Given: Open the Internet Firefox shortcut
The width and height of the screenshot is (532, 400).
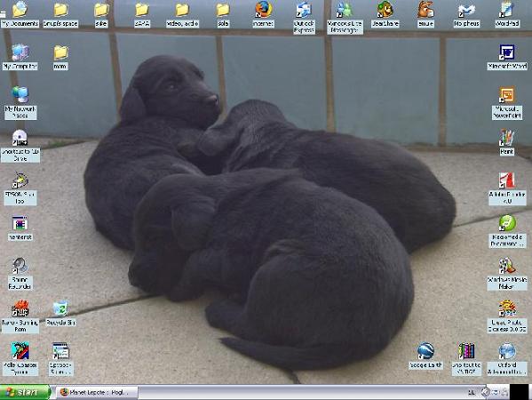Looking at the screenshot, I should click(263, 14).
